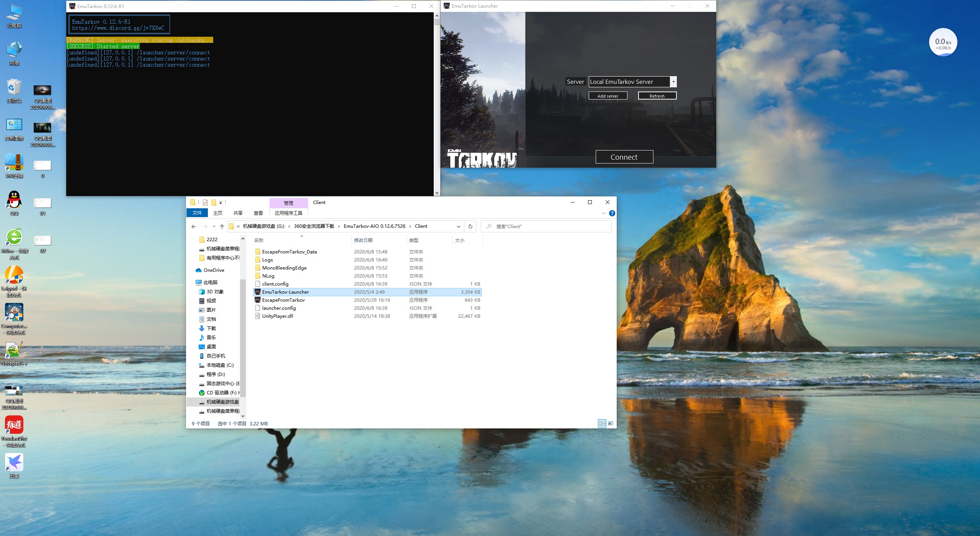Click the breadcrumb overflow chevron in address bar
The height and width of the screenshot is (536, 980).
pyautogui.click(x=238, y=226)
